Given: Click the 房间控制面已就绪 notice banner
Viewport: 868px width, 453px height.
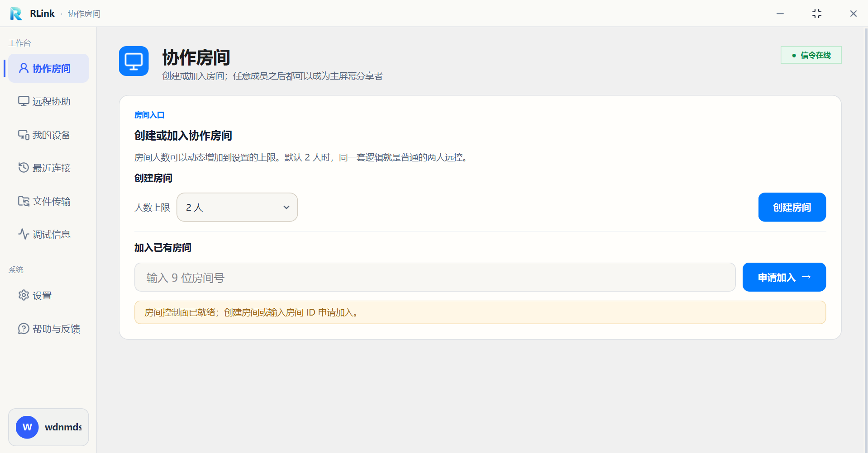Looking at the screenshot, I should point(480,312).
